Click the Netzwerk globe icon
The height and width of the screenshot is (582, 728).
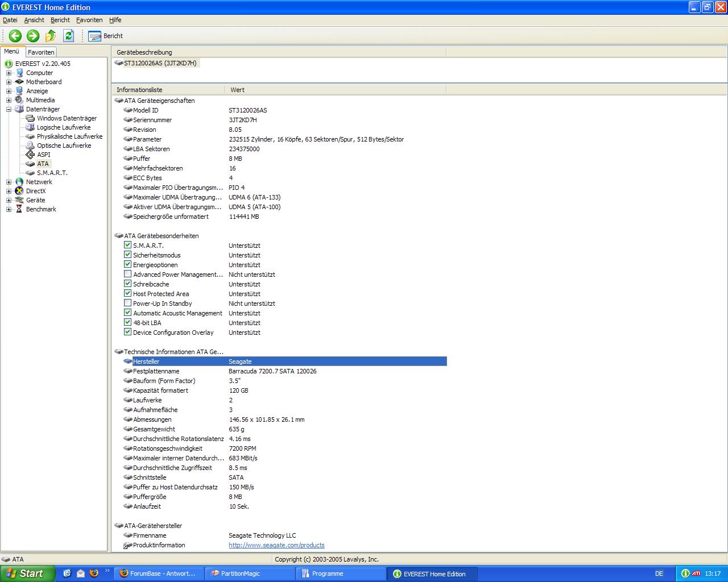19,182
